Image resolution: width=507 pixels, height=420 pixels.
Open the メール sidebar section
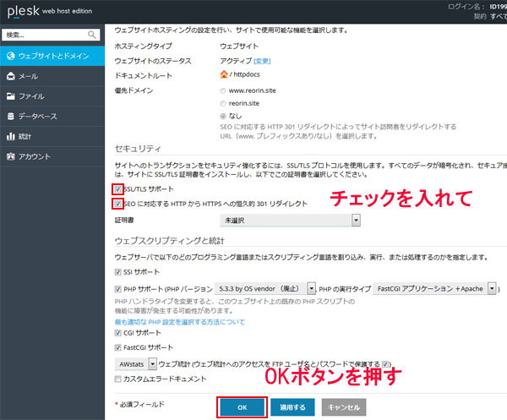(x=52, y=76)
